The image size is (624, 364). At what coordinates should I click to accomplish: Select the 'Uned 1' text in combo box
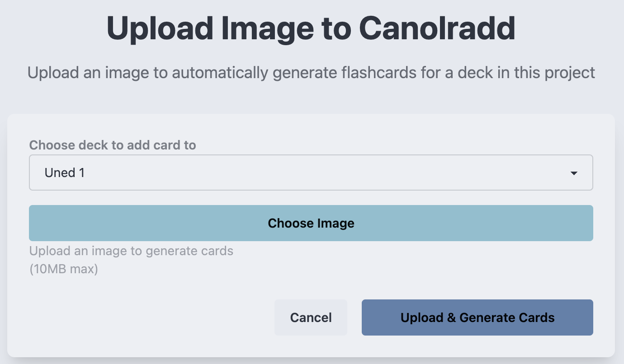[x=65, y=173]
